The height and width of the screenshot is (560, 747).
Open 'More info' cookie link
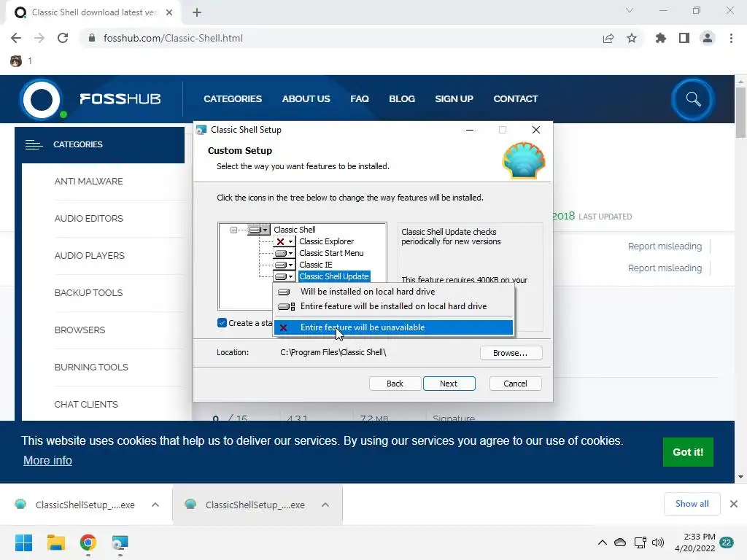pos(47,461)
